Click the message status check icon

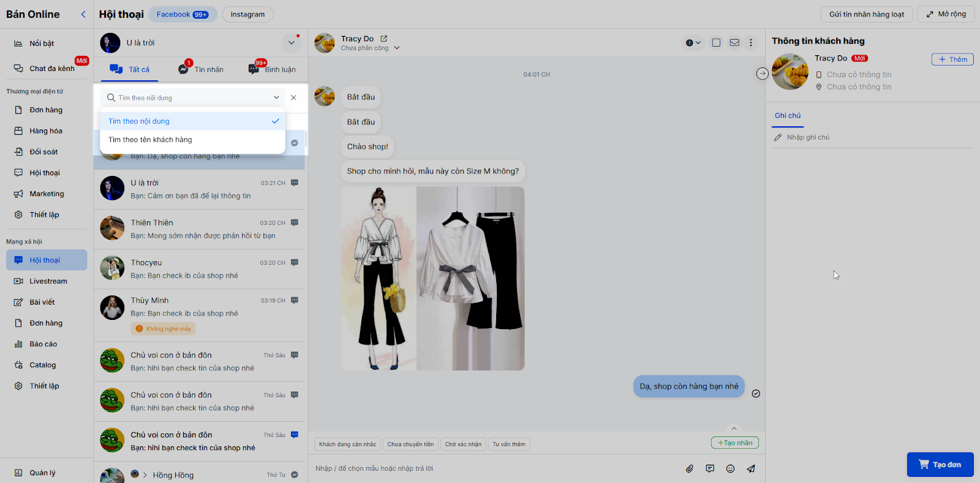(756, 394)
